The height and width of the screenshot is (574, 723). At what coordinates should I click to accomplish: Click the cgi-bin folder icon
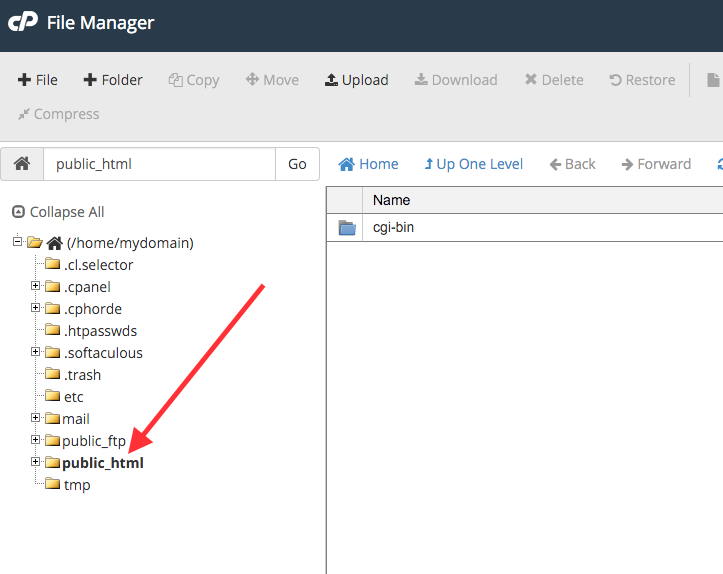347,228
